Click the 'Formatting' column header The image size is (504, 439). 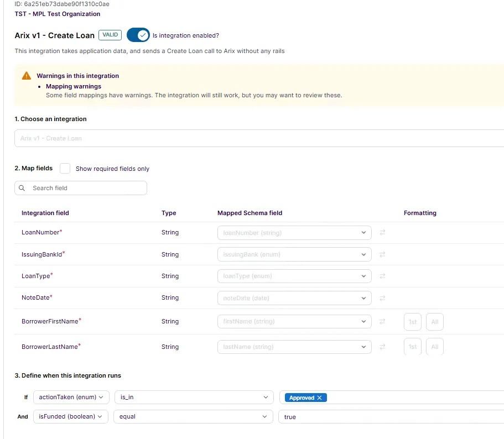(420, 213)
